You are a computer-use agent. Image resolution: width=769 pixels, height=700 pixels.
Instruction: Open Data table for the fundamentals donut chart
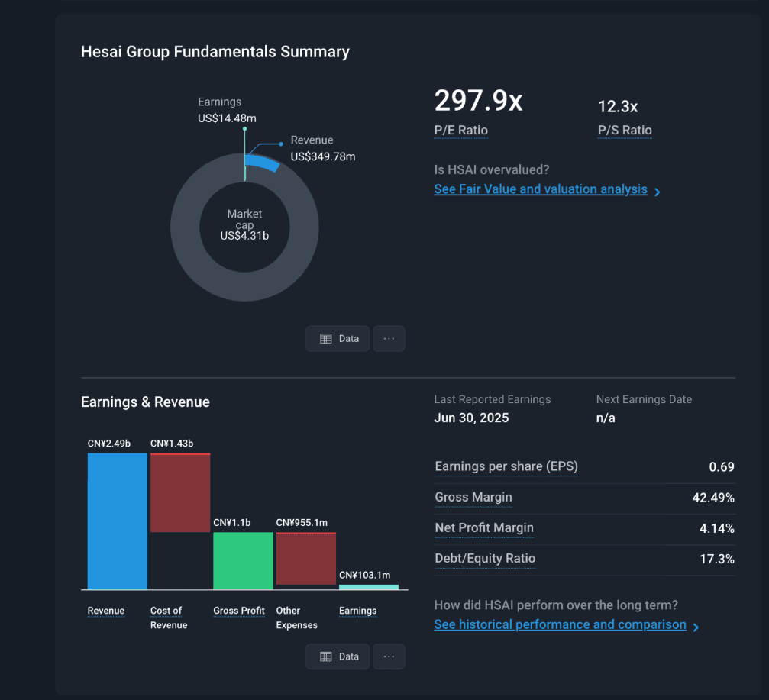(338, 339)
